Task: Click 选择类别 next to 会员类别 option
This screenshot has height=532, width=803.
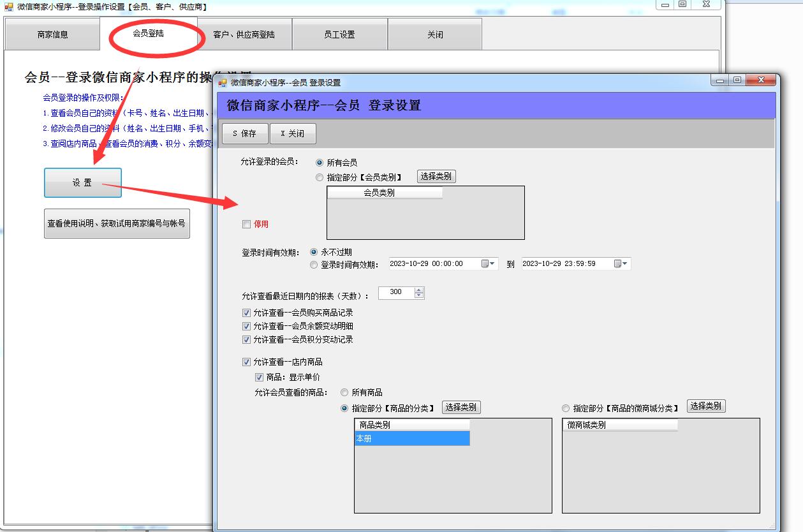Action: [437, 176]
